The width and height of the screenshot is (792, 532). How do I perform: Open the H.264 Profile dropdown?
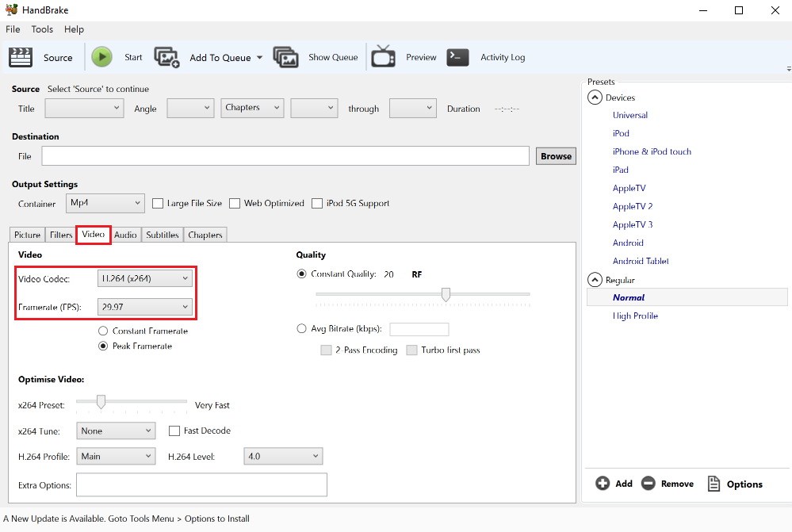pos(116,456)
